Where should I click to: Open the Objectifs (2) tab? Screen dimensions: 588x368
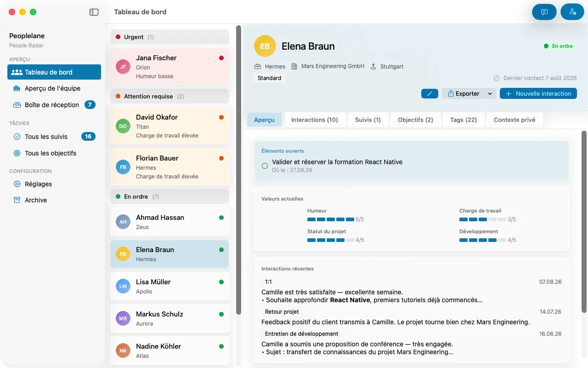pos(415,120)
